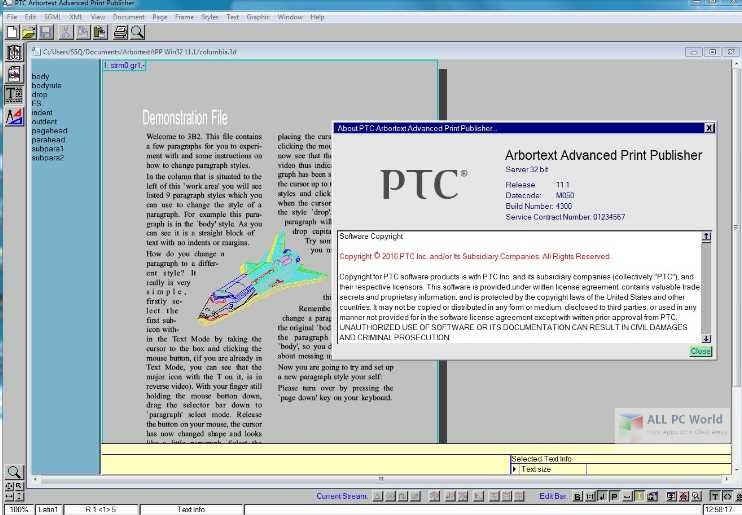The width and height of the screenshot is (742, 515).
Task: Click the first Current Stream icon
Action: coord(378,496)
